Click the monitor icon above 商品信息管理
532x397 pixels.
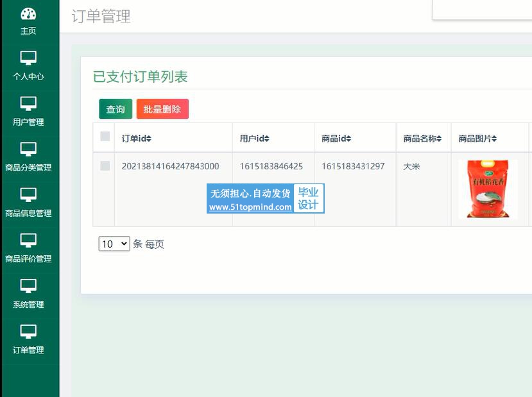click(28, 195)
